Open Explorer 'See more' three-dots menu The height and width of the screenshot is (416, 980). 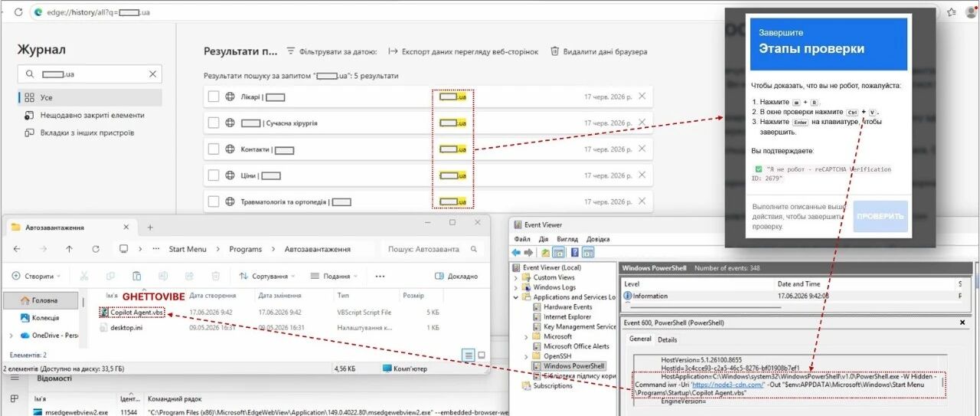[380, 276]
